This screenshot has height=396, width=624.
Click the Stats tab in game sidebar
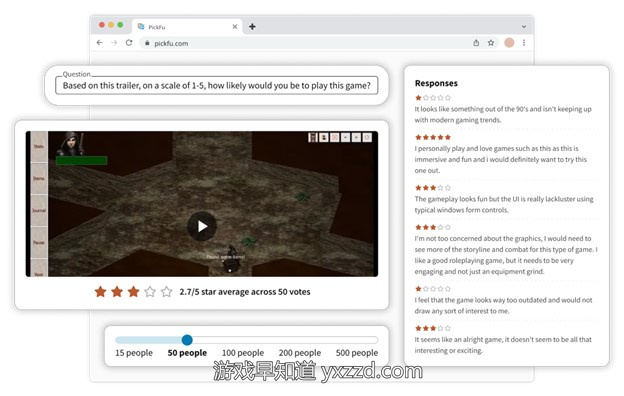39,146
